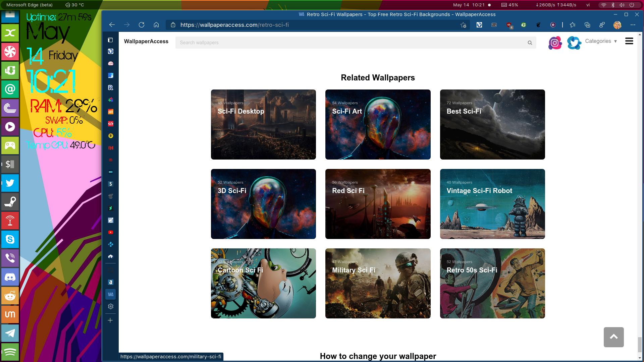Open the email @ app in dock
The image size is (644, 362).
tap(10, 89)
